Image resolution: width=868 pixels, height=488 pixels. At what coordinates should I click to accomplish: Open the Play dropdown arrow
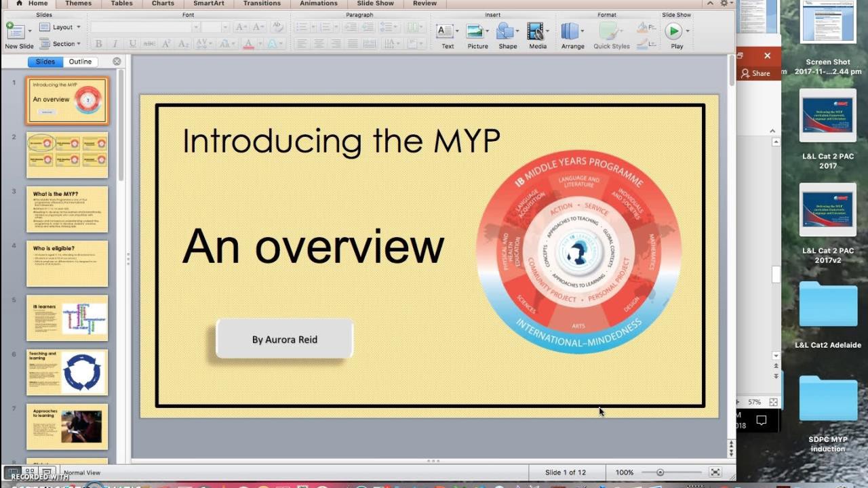tap(688, 31)
